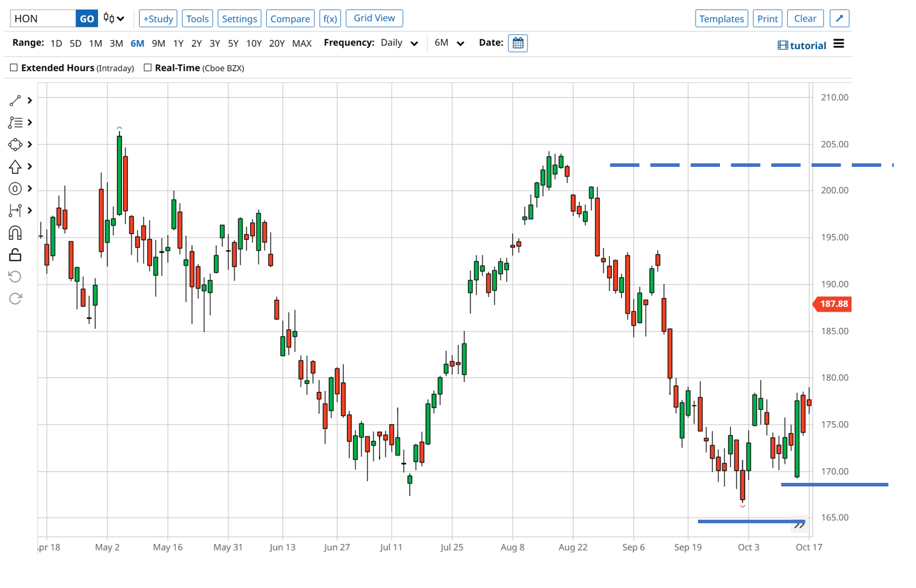Expand the shapes tools submenu arrow
This screenshot has width=916, height=588.
tap(30, 144)
